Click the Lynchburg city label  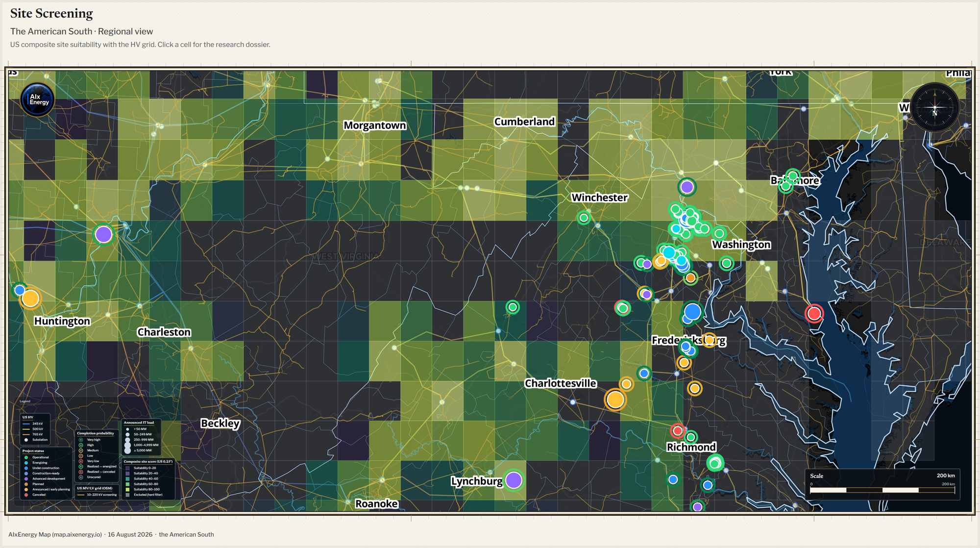coord(477,481)
